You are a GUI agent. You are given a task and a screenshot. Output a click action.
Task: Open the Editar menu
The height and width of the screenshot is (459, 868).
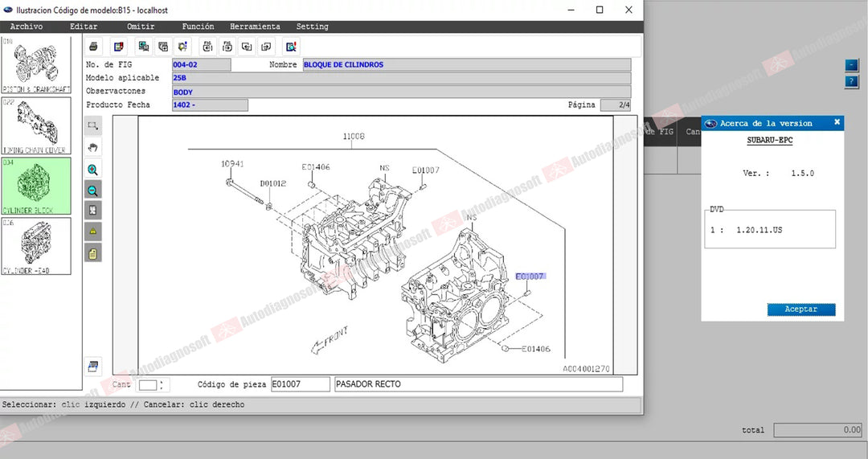84,27
